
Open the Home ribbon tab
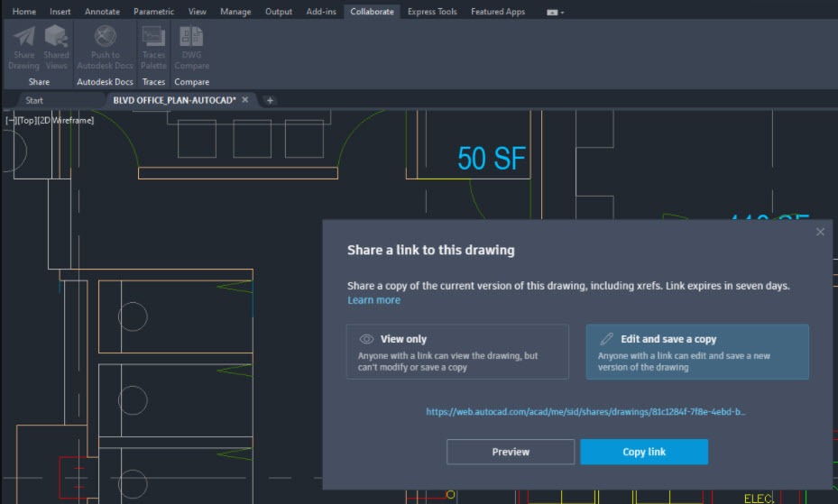point(24,11)
